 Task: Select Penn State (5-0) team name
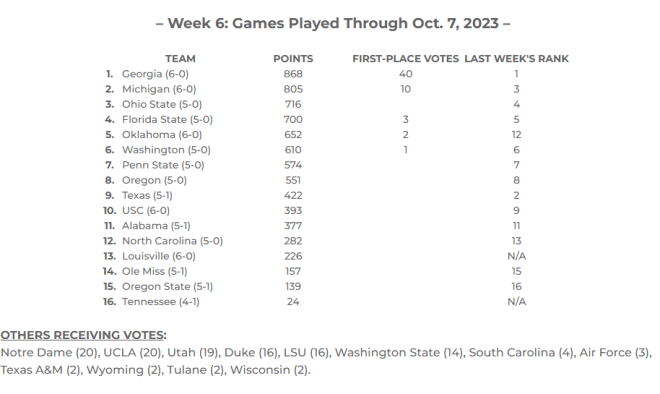[163, 165]
